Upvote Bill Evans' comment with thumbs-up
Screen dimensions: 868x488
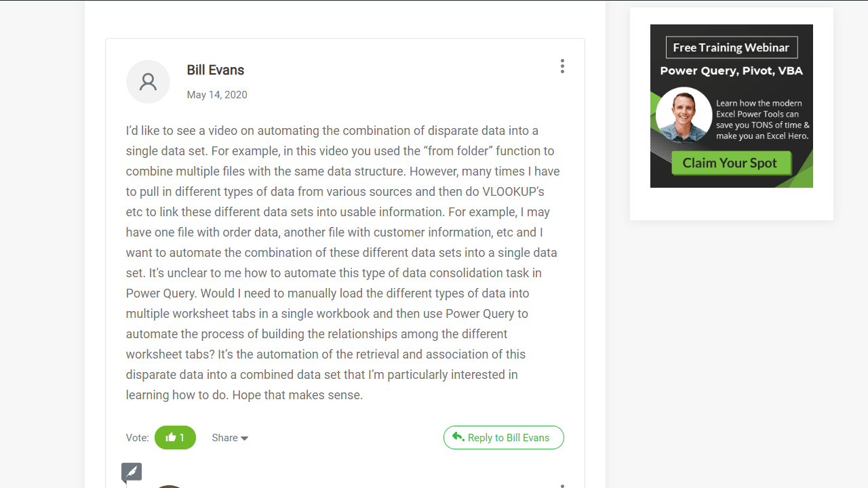pyautogui.click(x=170, y=438)
